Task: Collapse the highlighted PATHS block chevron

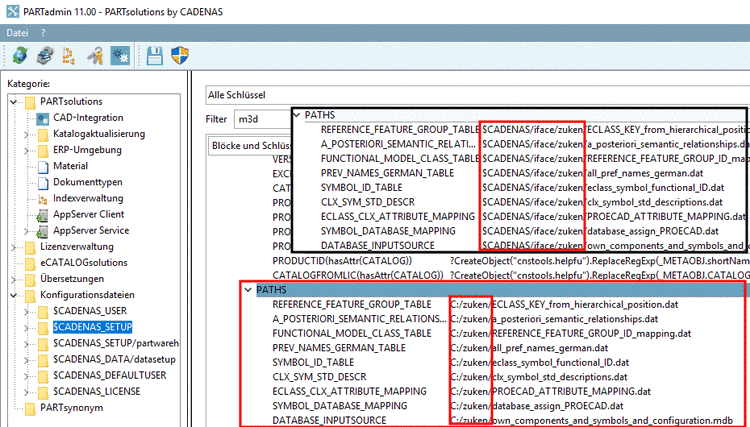Action: [248, 290]
